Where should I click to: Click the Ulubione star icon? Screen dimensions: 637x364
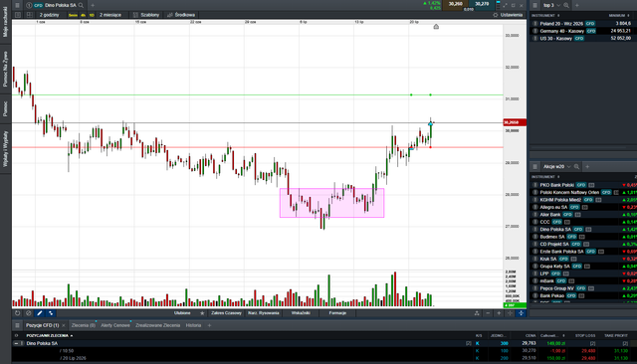(x=202, y=313)
